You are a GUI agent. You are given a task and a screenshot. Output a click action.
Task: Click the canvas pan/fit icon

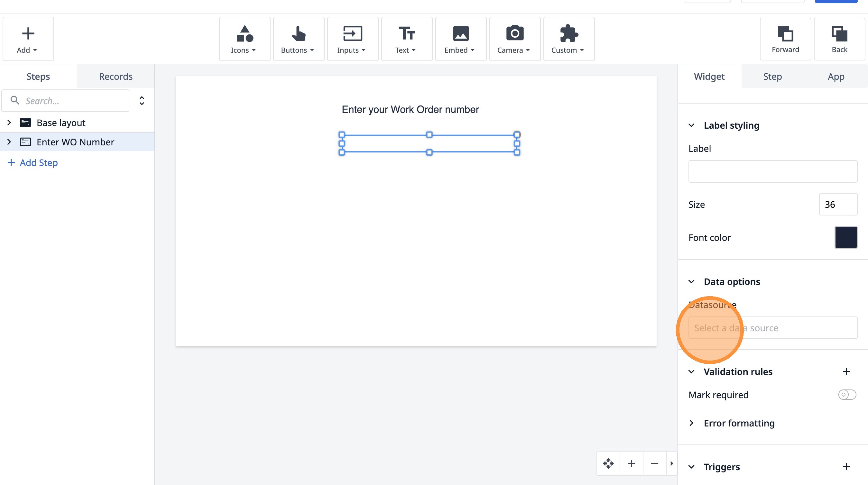point(608,463)
